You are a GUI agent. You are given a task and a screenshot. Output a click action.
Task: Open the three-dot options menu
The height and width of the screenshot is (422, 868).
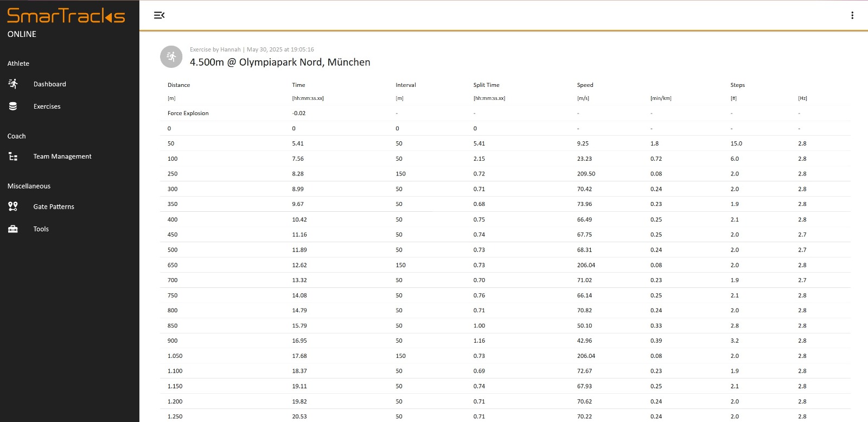(852, 15)
